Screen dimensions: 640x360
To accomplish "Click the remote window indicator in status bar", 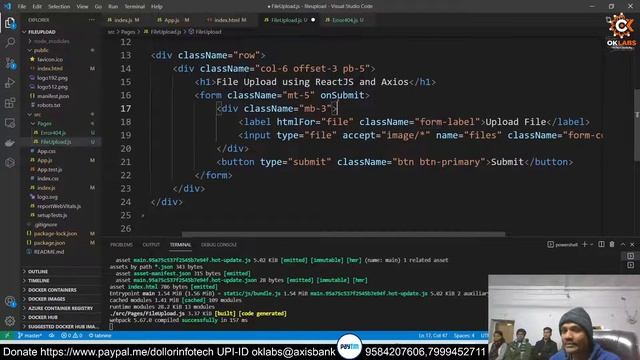I will point(7,336).
